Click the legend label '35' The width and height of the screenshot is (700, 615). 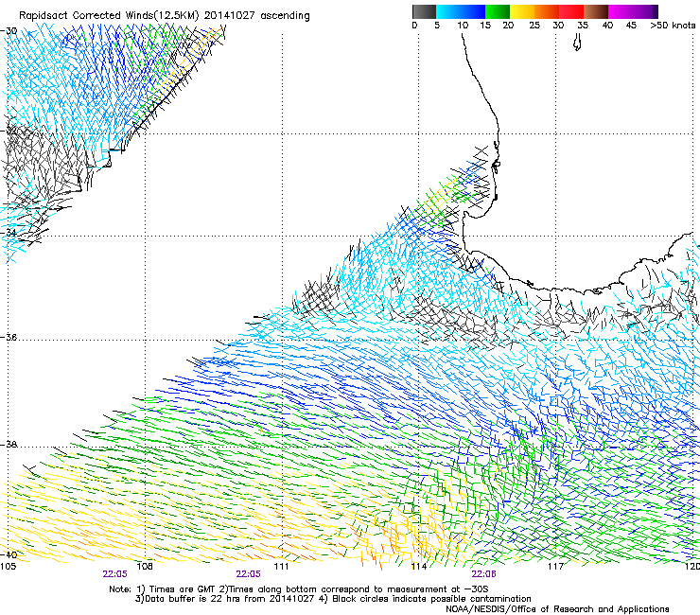[583, 26]
